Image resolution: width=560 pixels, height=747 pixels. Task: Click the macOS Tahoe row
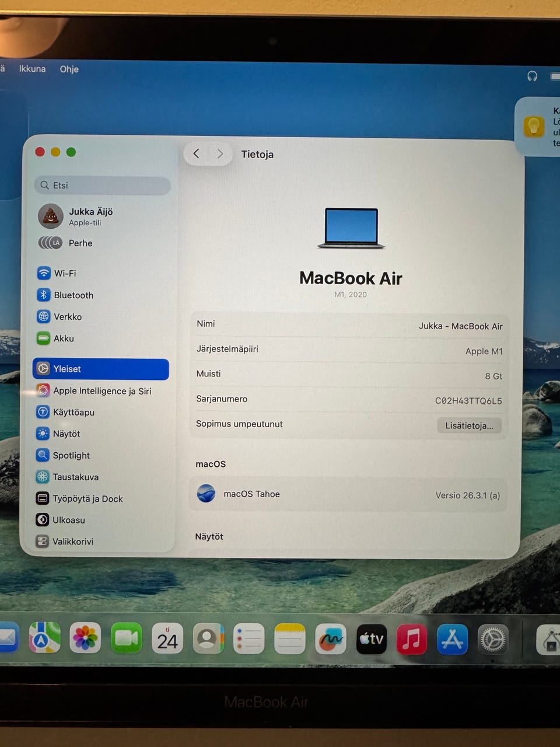[x=348, y=494]
